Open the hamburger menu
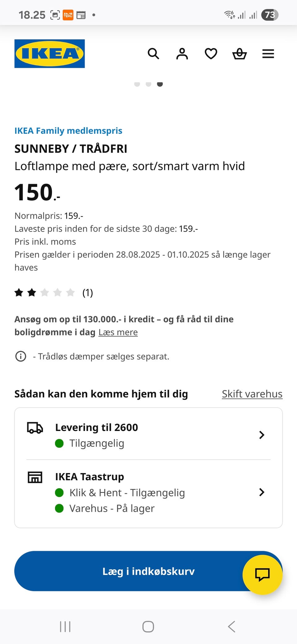 [268, 54]
